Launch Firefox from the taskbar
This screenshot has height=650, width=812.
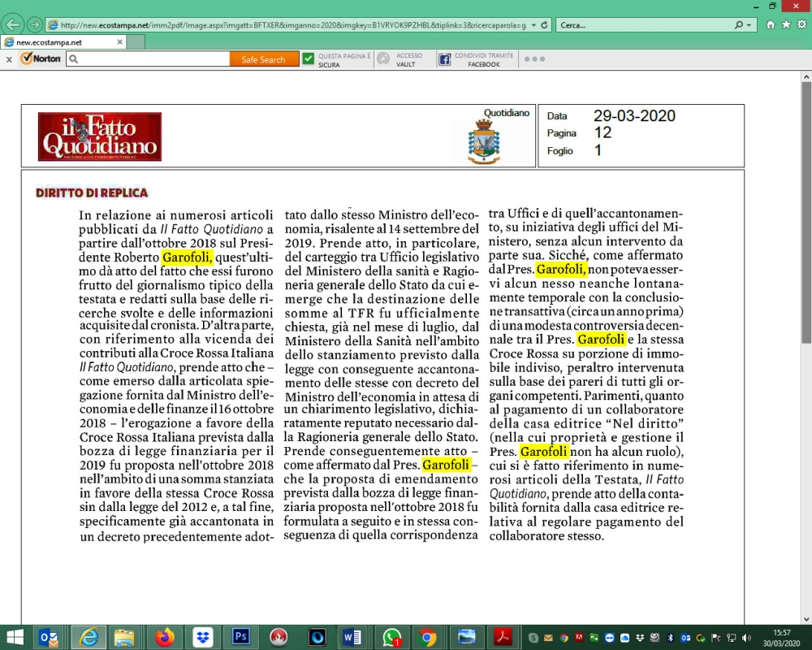pyautogui.click(x=165, y=637)
